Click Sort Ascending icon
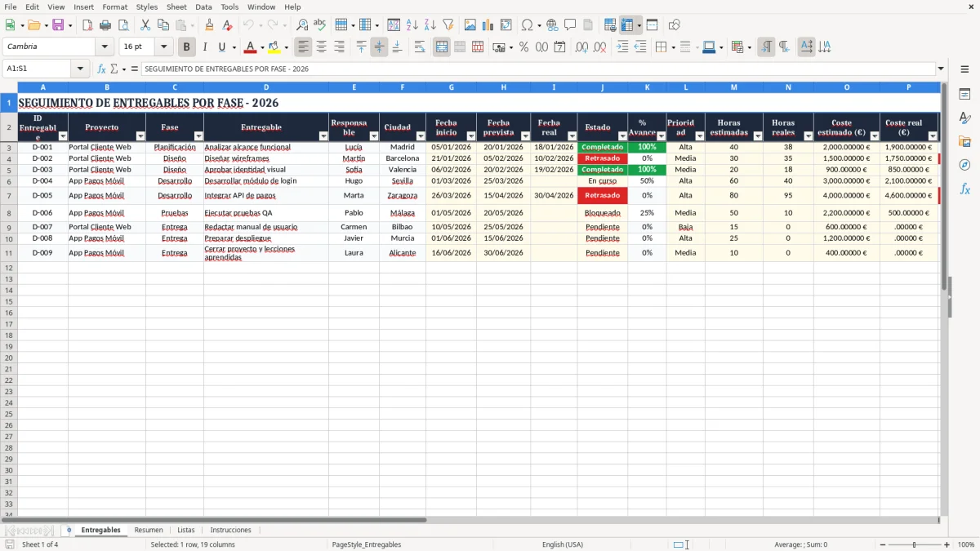Screen dimensions: 980x551 click(412, 25)
